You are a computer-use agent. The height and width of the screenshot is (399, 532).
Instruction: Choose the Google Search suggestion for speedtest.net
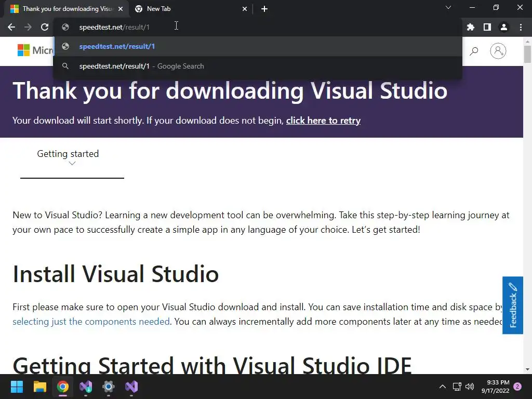pos(258,66)
